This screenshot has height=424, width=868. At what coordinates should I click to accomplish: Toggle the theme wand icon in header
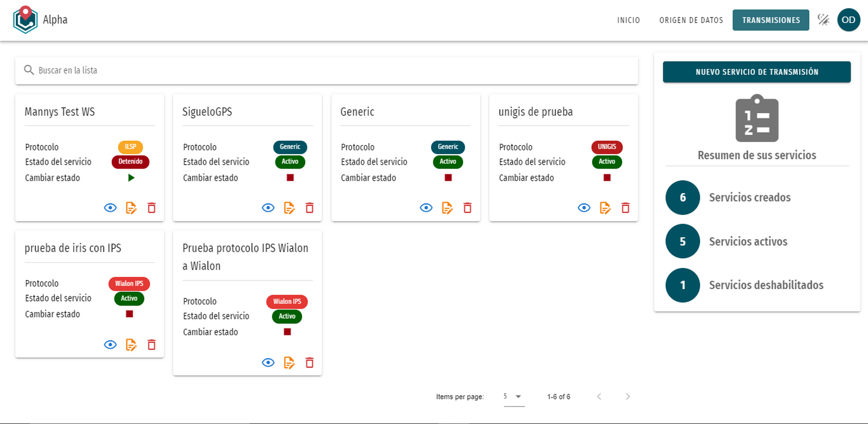(x=823, y=20)
